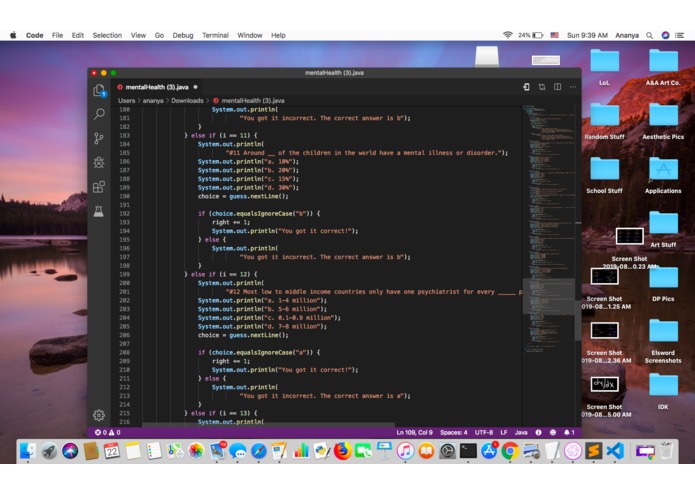Image resolution: width=695 pixels, height=494 pixels.
Task: Click Ln 109, Col 9 in status bar
Action: tap(414, 432)
